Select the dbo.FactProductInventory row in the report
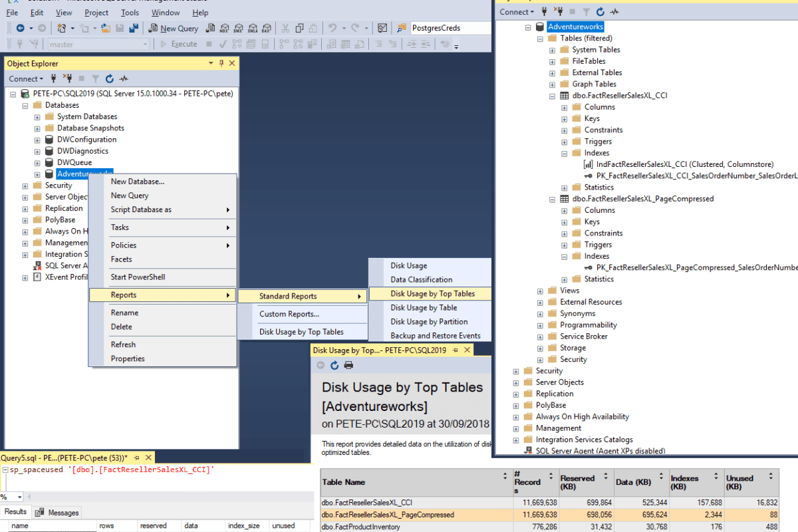The width and height of the screenshot is (798, 532). click(549, 527)
